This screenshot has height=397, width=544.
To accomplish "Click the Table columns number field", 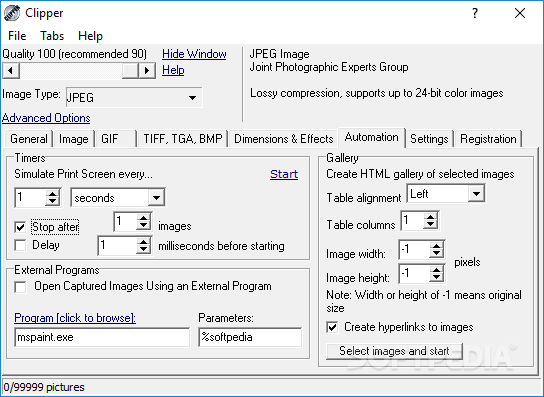I will pos(413,221).
